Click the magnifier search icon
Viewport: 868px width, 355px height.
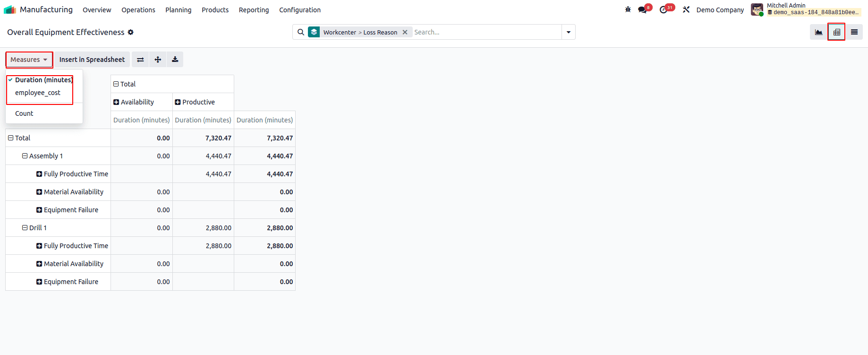tap(301, 32)
